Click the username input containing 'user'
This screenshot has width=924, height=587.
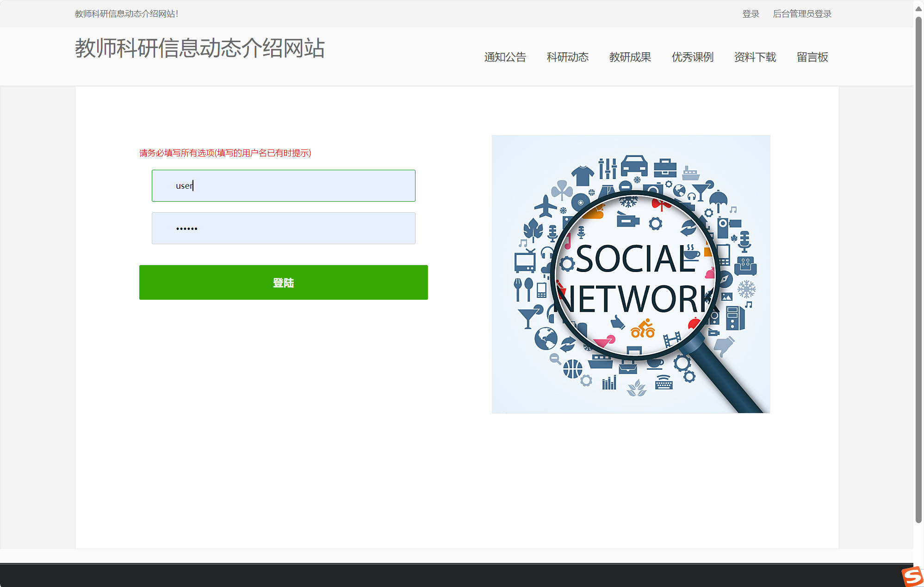click(283, 185)
